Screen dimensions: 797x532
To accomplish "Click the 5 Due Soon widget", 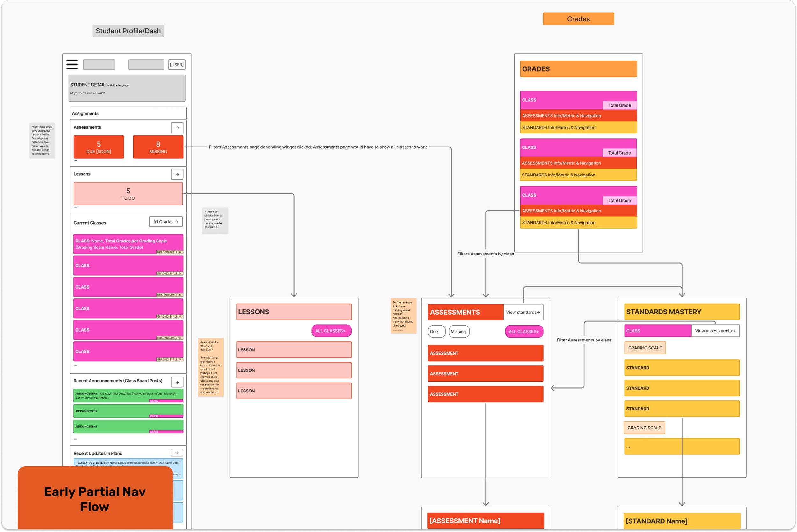I will 99,147.
